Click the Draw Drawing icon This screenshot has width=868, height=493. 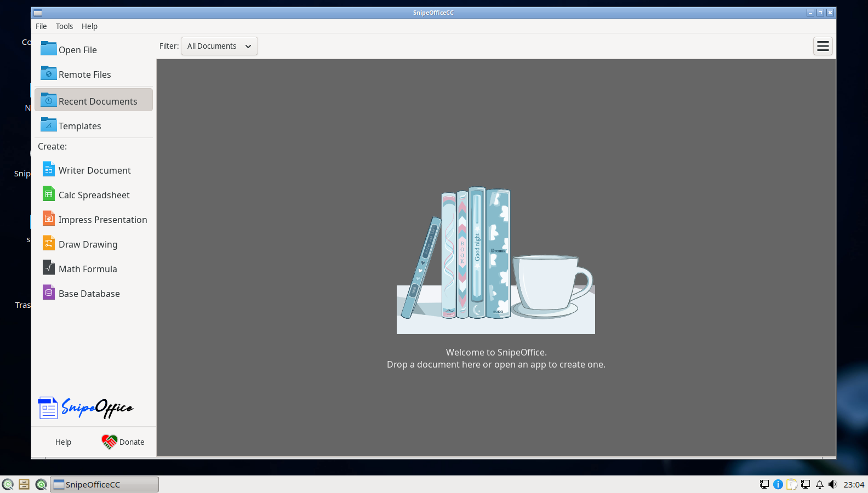pyautogui.click(x=49, y=243)
